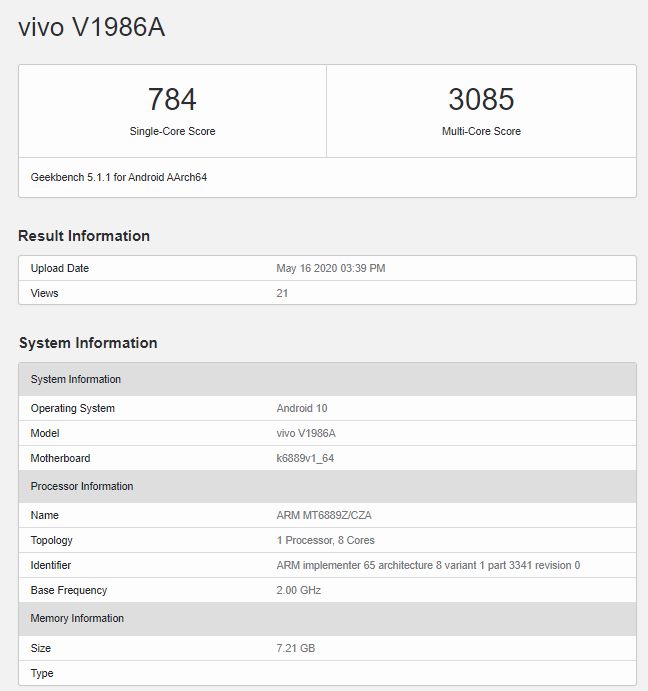This screenshot has width=648, height=691.
Task: Select the Android 10 operating system value
Action: [301, 408]
